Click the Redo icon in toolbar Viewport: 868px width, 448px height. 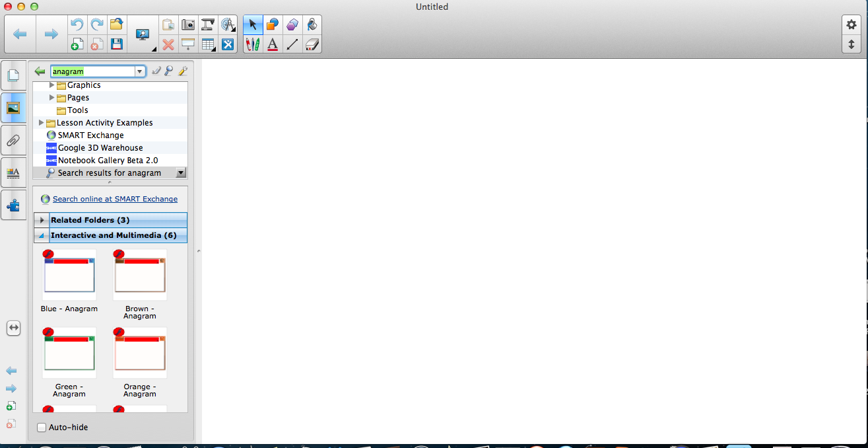[x=97, y=24]
